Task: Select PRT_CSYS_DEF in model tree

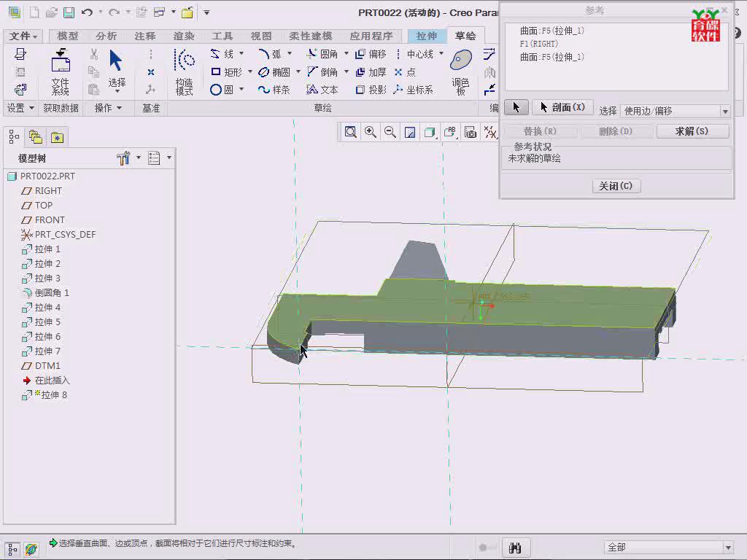Action: [x=58, y=234]
